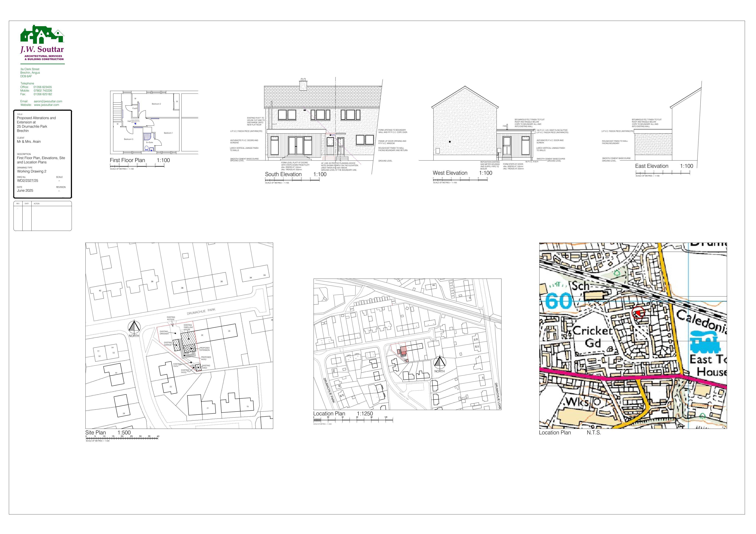Click the '3a Clerk Street' address line

[x=30, y=69]
